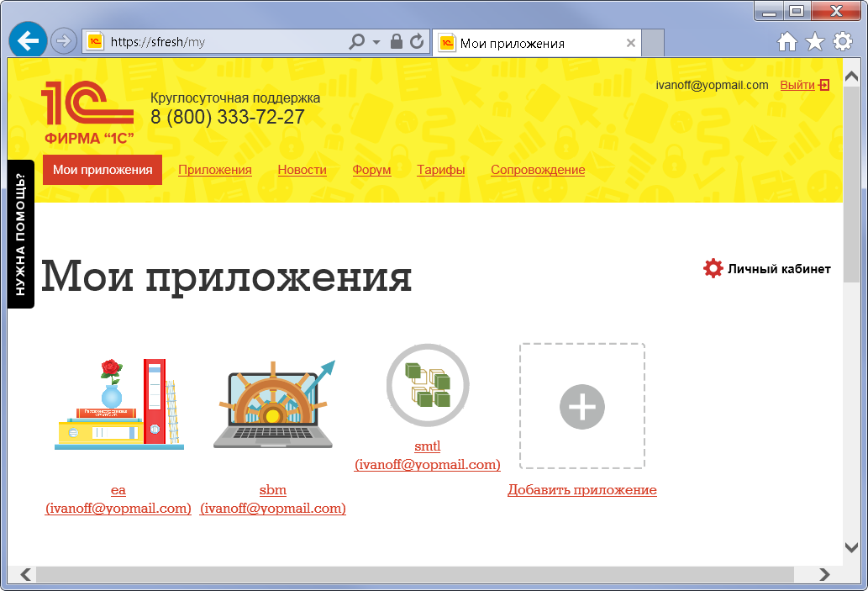868x591 pixels.
Task: Select the Мои приложения browser tab
Action: [536, 43]
